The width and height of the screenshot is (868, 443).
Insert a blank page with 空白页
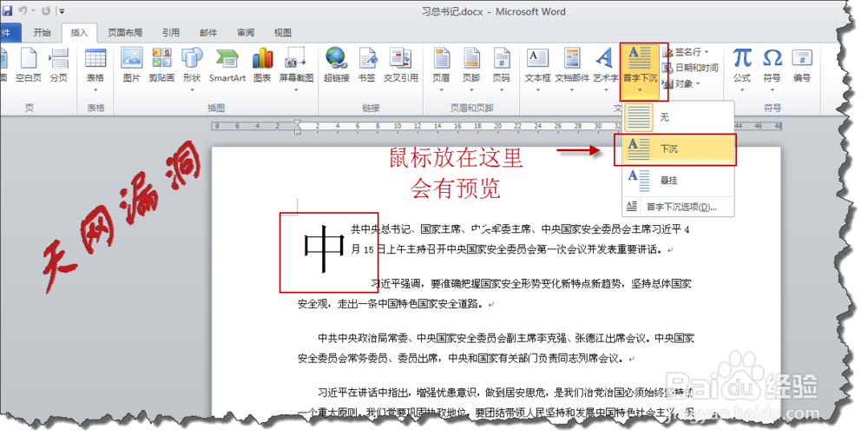point(29,65)
